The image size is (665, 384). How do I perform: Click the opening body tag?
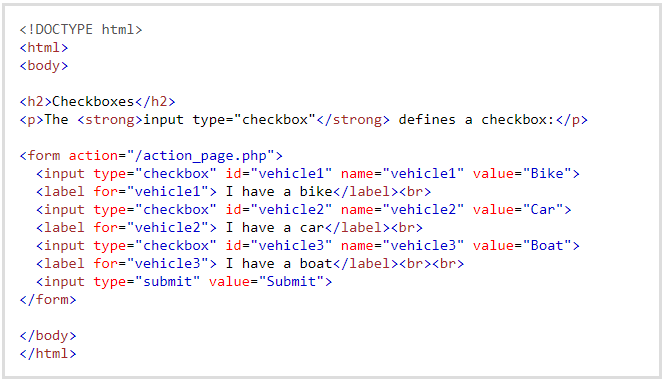point(44,66)
